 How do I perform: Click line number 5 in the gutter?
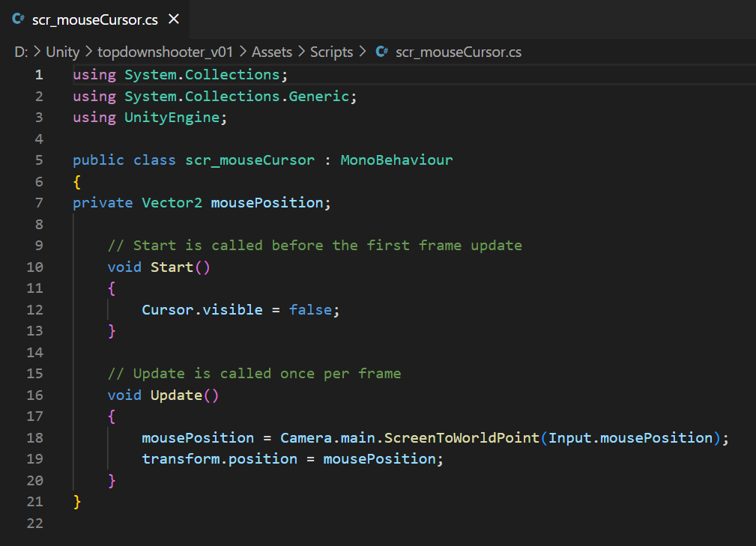point(39,160)
